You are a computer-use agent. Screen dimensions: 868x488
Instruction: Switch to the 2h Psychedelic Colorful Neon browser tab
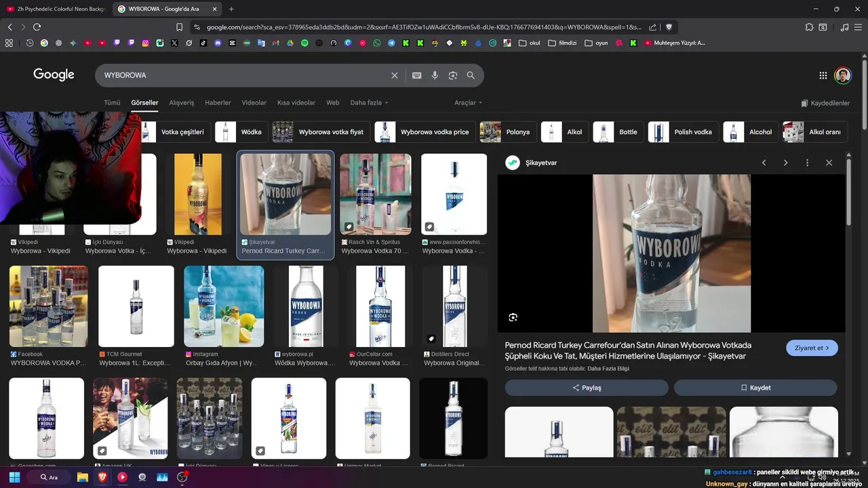pyautogui.click(x=55, y=9)
